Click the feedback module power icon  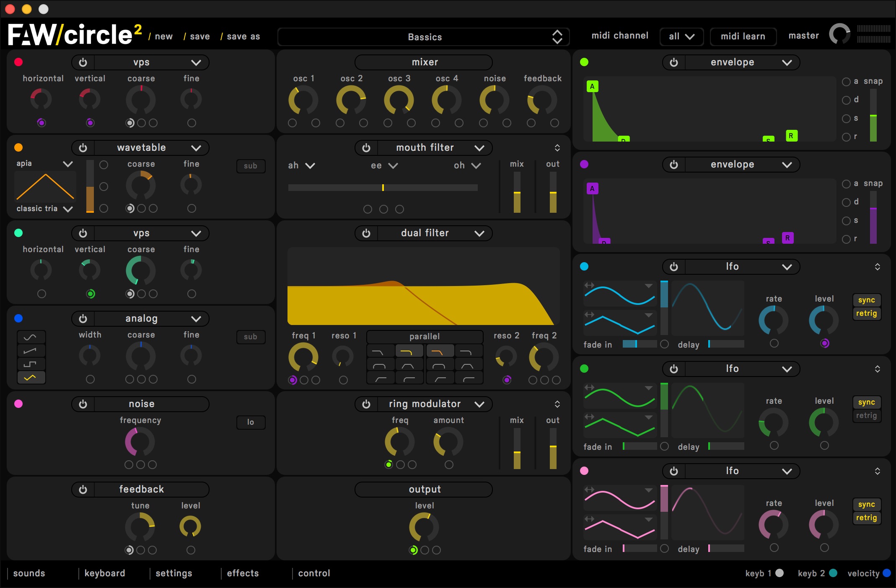(x=83, y=490)
